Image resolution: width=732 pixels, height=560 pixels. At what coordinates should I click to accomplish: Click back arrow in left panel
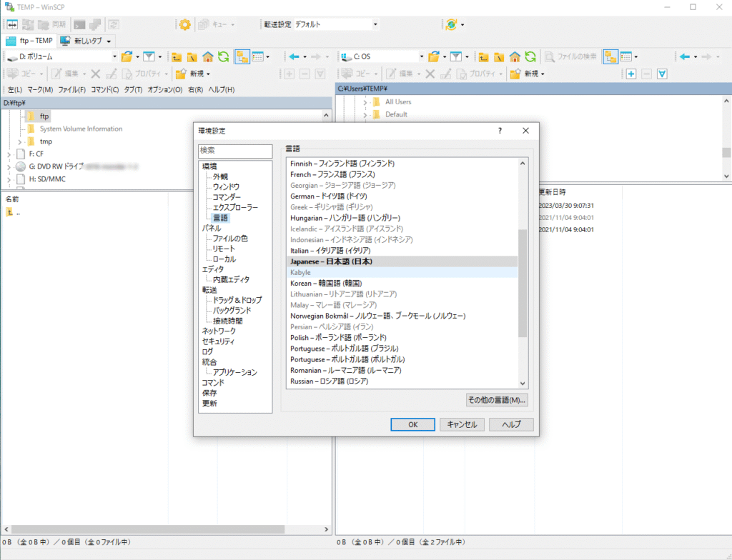294,56
